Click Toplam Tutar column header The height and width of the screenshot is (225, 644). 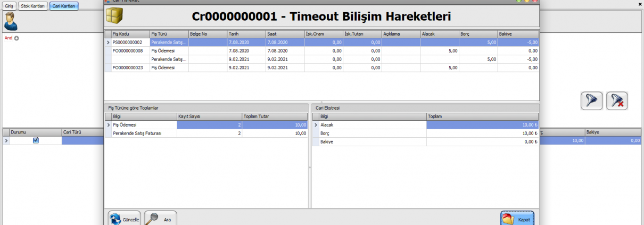click(275, 116)
